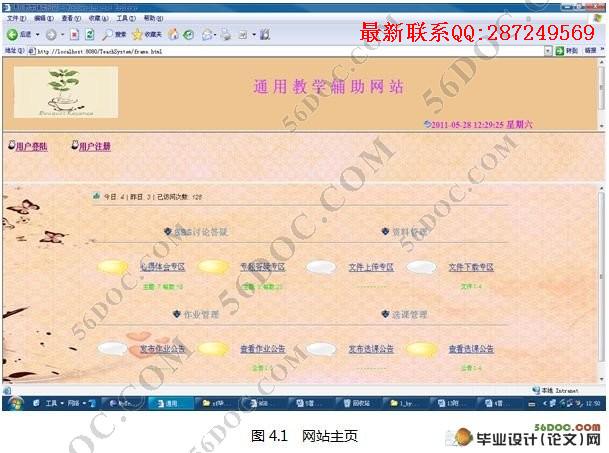
Task: Click the grey Forward arrow button
Action: pos(51,35)
